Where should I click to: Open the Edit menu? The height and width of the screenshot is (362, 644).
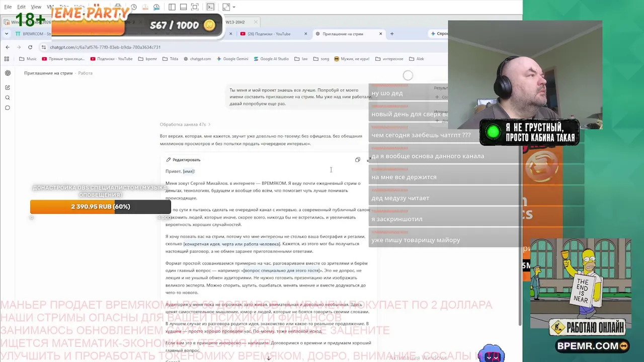21,7
